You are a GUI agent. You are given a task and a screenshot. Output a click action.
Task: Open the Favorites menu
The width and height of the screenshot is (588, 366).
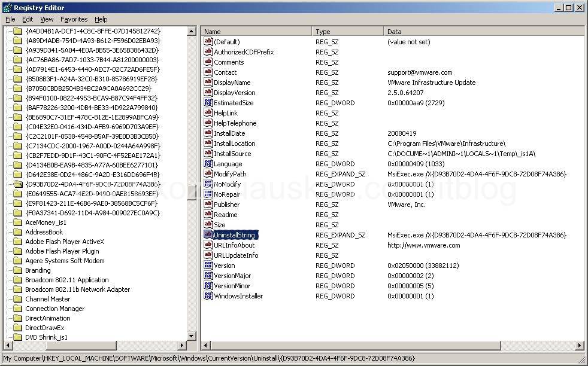[x=74, y=19]
